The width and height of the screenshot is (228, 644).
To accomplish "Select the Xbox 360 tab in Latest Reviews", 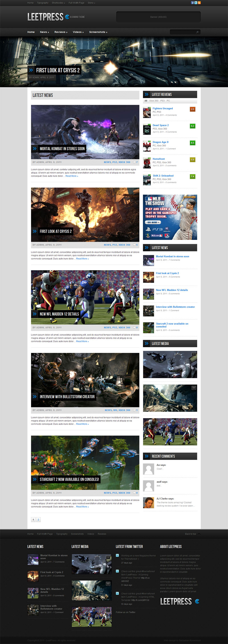I will pyautogui.click(x=154, y=101).
